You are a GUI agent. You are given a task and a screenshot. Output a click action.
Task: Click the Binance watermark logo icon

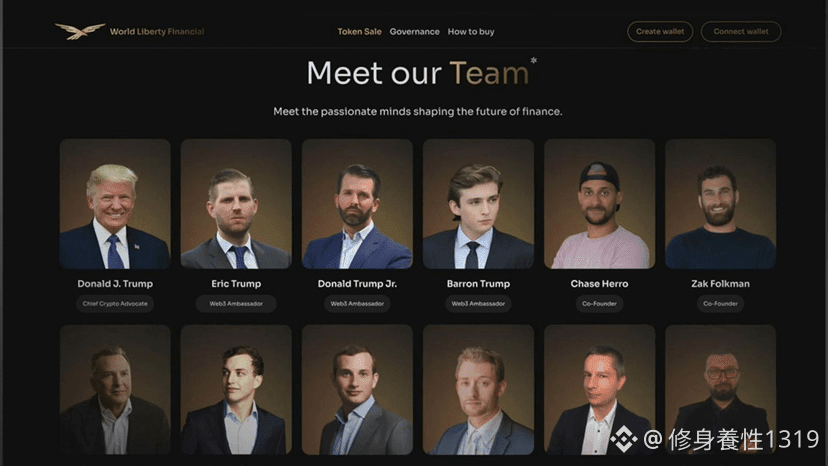point(624,439)
